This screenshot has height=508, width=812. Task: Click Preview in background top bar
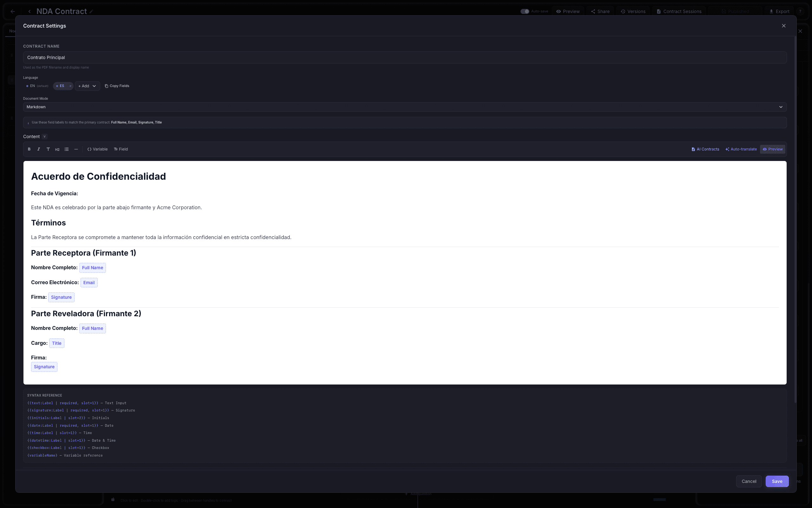coord(568,11)
